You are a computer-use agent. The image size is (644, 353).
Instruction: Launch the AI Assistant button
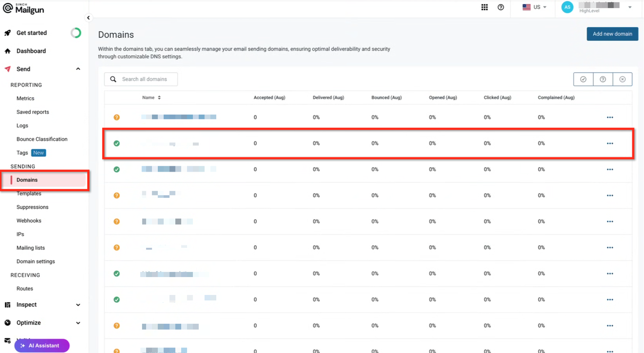click(x=42, y=346)
